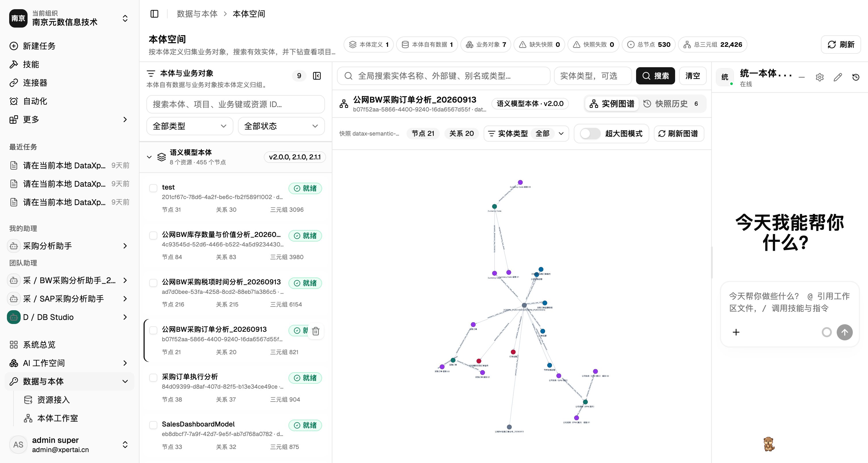
Task: Click the 刷新图谱 button
Action: point(679,134)
